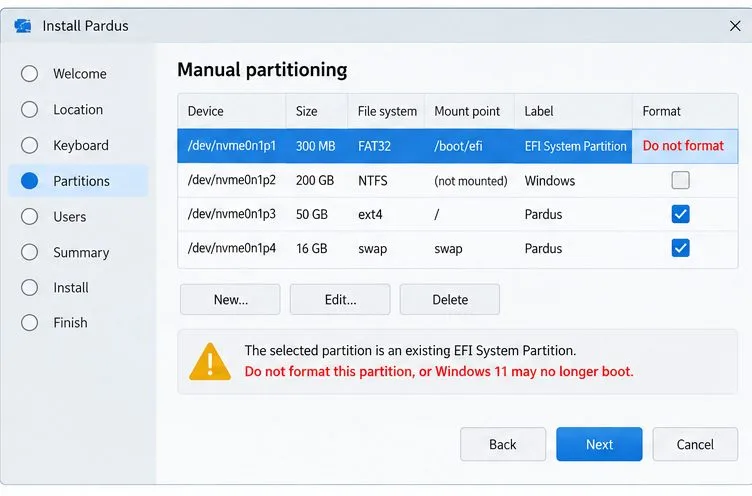Sort by the Format column header
The image size is (752, 496).
(x=685, y=111)
